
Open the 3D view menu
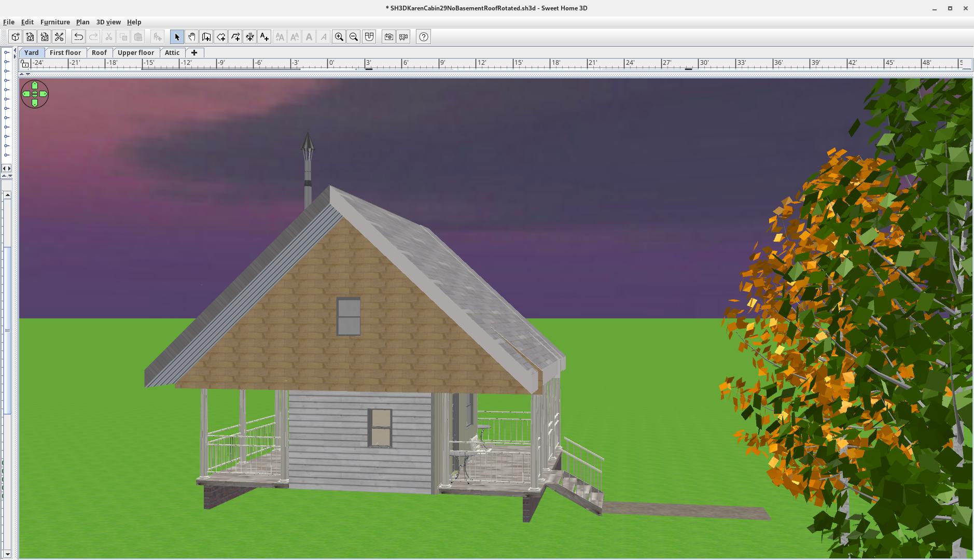point(108,22)
